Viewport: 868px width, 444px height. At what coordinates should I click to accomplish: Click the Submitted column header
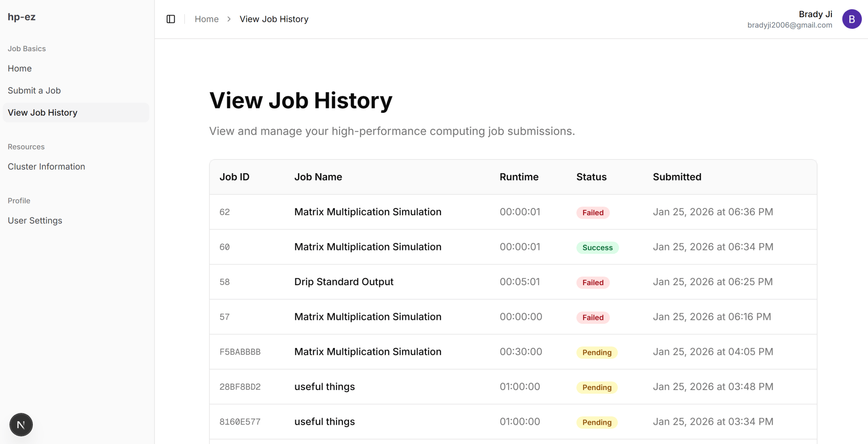(677, 177)
